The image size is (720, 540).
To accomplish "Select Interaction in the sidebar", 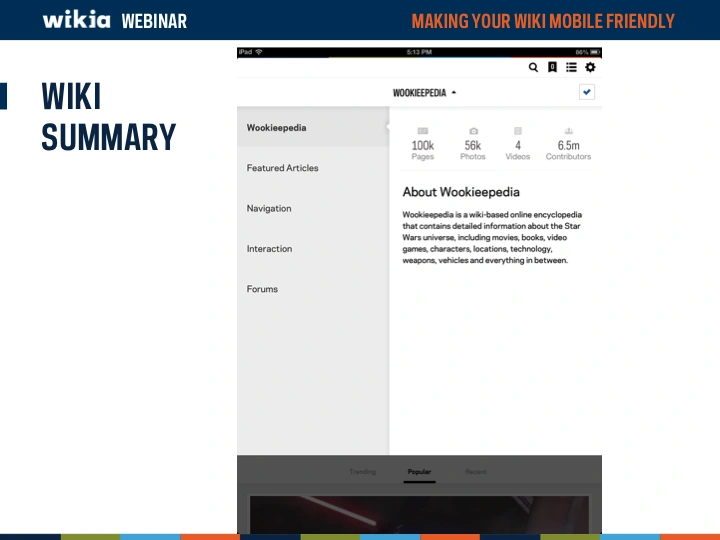I will (269, 248).
